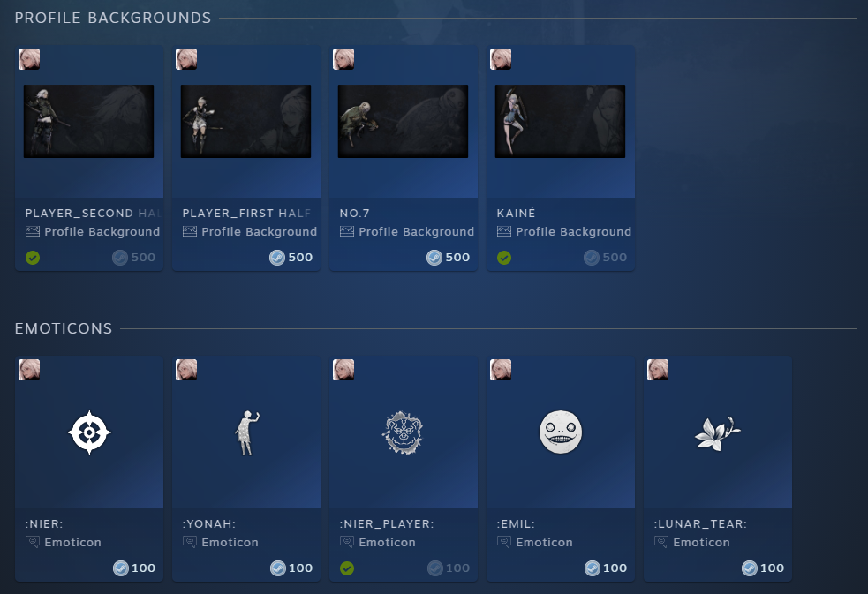Open PLAYER_FIRST HALF background preview thumbnail
The image size is (868, 594).
tap(245, 121)
